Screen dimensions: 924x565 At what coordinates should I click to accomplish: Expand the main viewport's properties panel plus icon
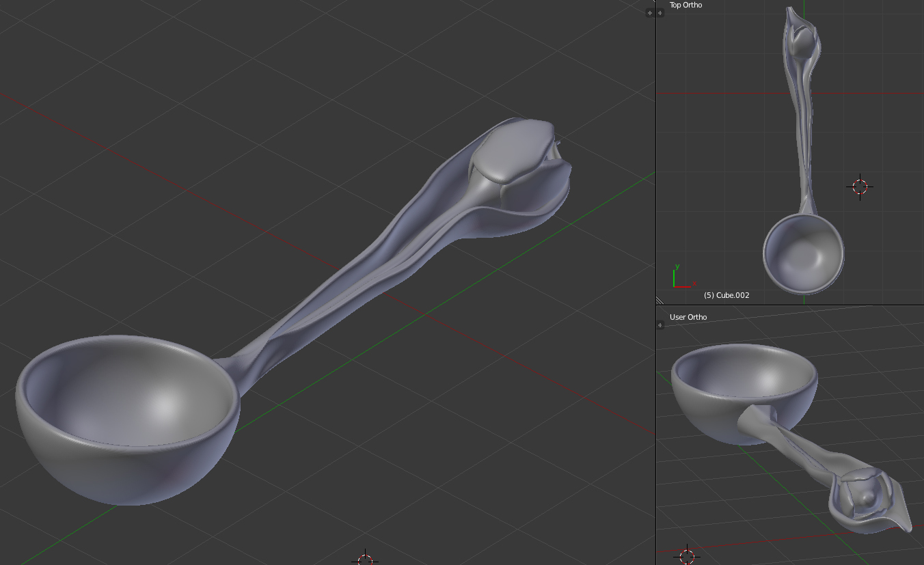(x=649, y=13)
